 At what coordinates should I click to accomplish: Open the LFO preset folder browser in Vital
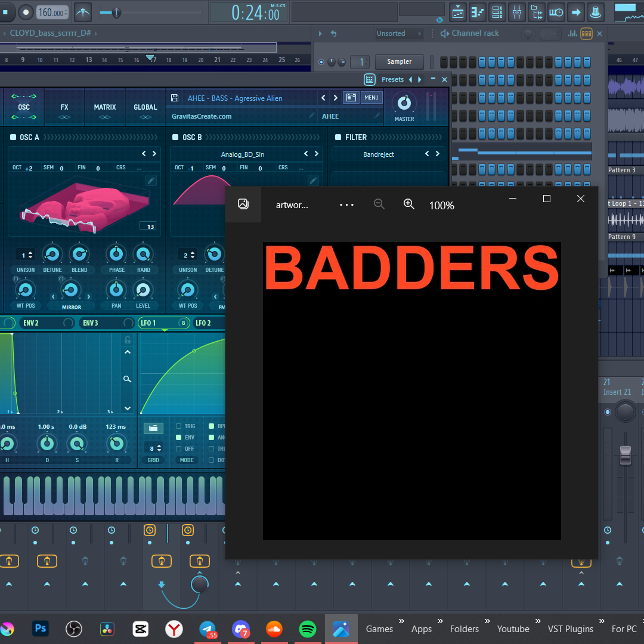(153, 428)
